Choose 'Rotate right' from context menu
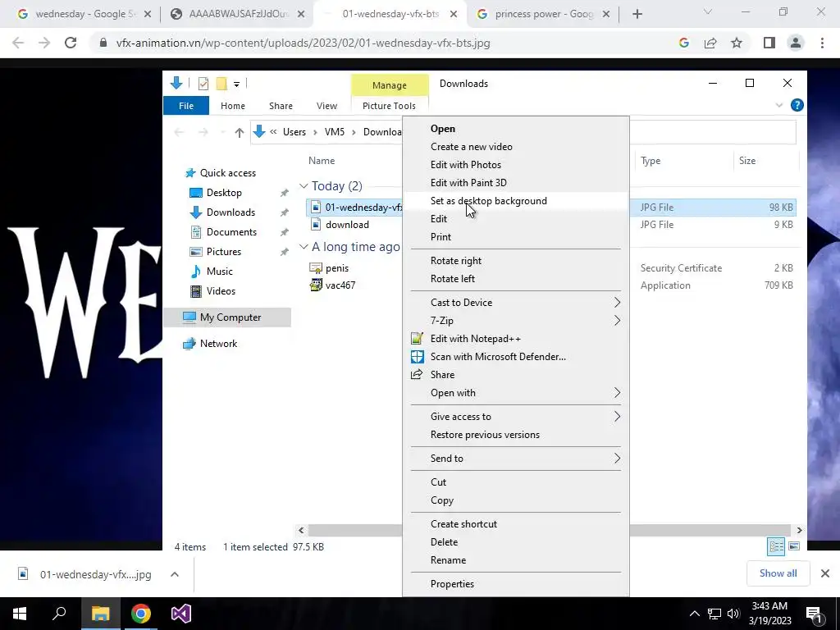Viewport: 840px width, 630px height. pyautogui.click(x=516, y=260)
